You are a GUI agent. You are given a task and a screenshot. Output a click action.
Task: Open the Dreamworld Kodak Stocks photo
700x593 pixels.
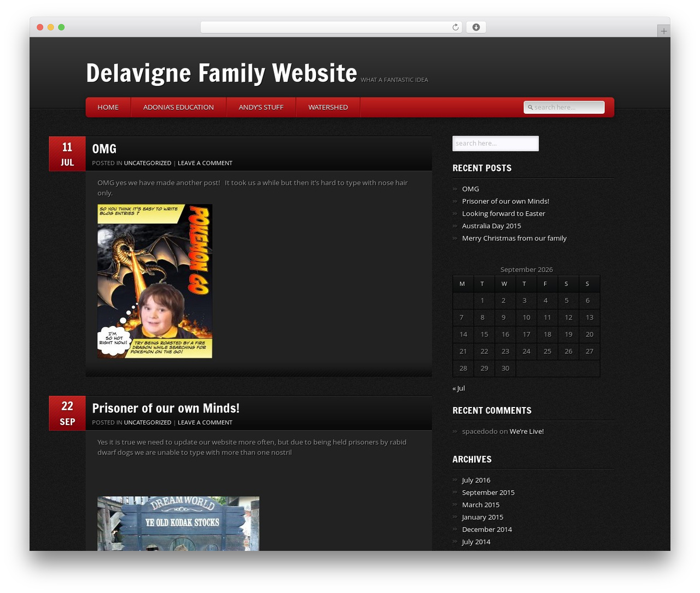coord(178,524)
